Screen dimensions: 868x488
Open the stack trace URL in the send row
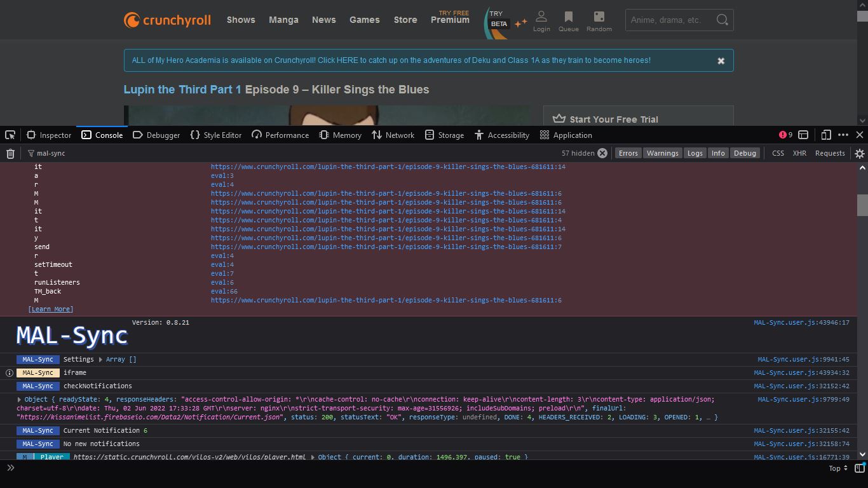tap(386, 247)
